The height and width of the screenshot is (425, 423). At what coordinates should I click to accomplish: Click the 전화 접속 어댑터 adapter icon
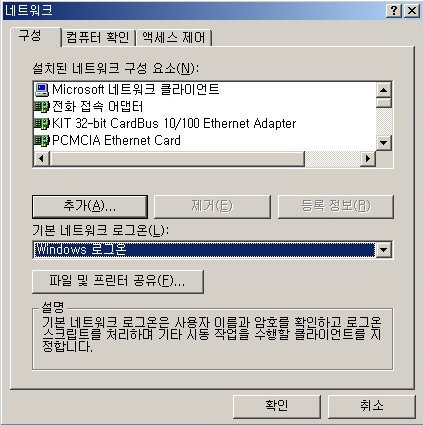tap(42, 107)
